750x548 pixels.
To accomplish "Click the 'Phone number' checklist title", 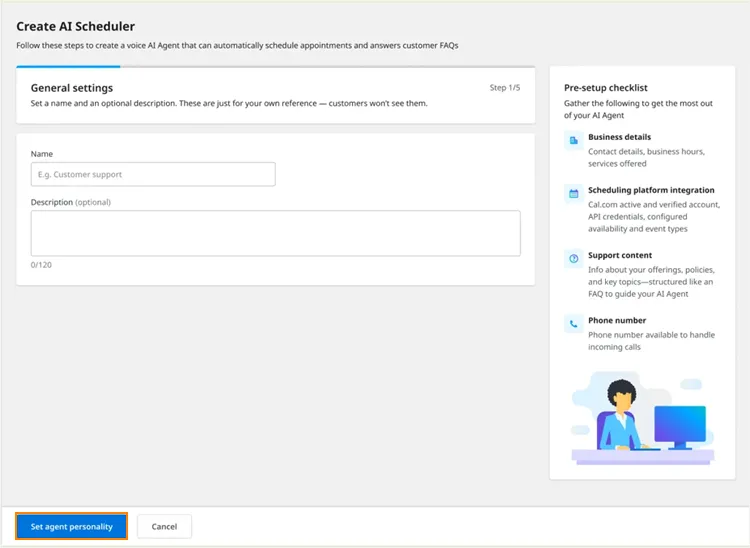I will [617, 320].
